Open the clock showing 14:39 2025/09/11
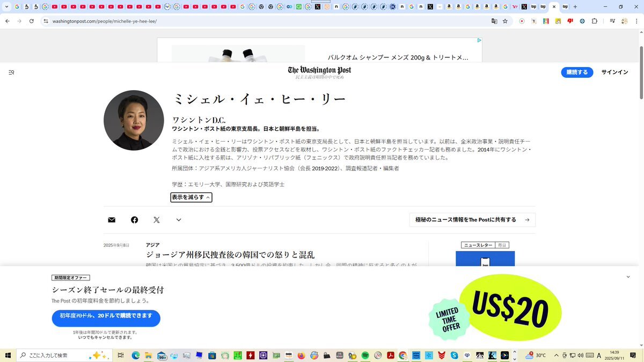Image resolution: width=644 pixels, height=362 pixels. pyautogui.click(x=614, y=355)
